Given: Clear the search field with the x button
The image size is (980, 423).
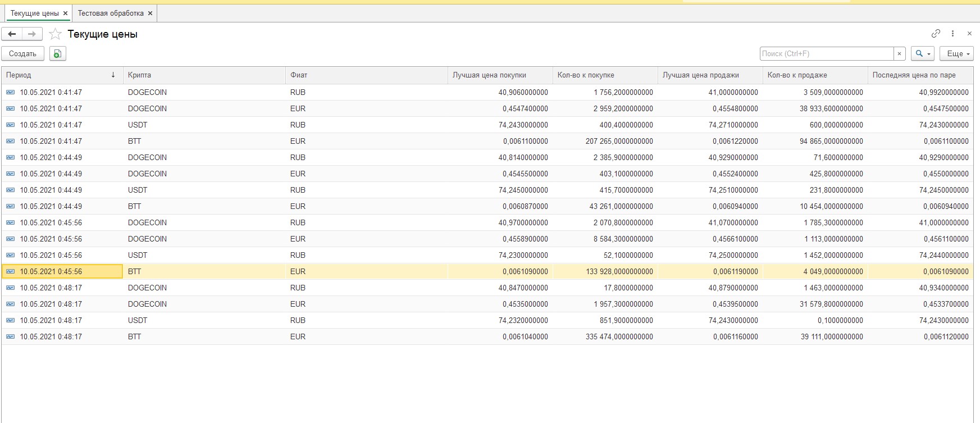Looking at the screenshot, I should click(x=899, y=53).
